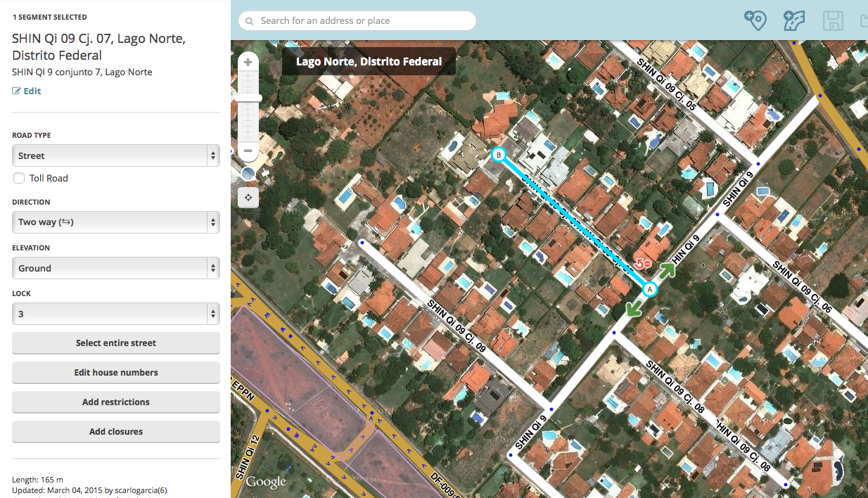
Task: Click the green northeast turn arrow
Action: [668, 272]
